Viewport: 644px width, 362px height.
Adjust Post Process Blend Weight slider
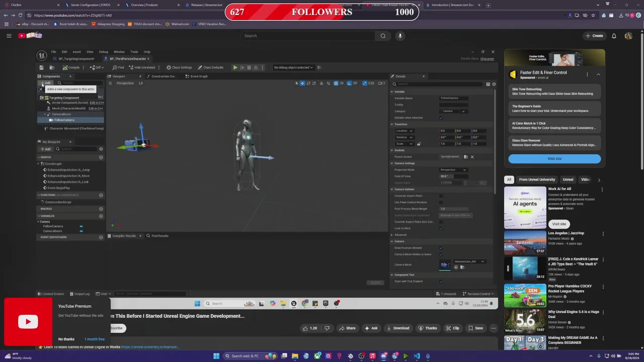tap(453, 209)
